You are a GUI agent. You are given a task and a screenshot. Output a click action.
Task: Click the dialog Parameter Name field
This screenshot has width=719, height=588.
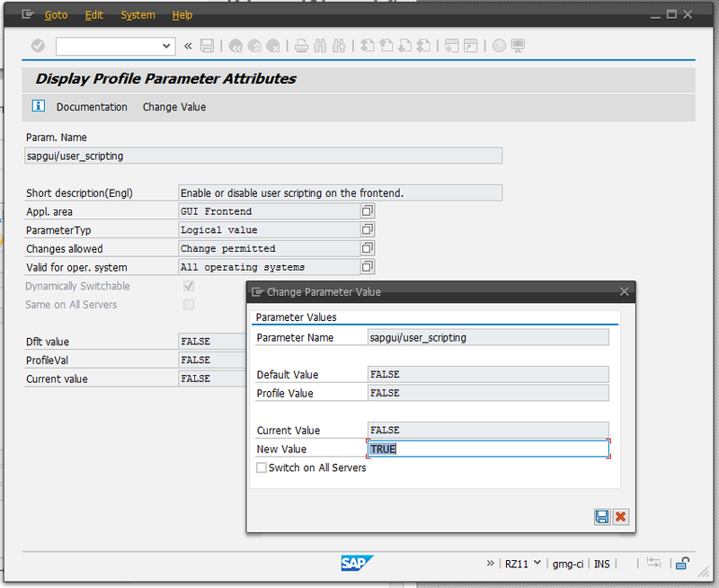point(488,337)
